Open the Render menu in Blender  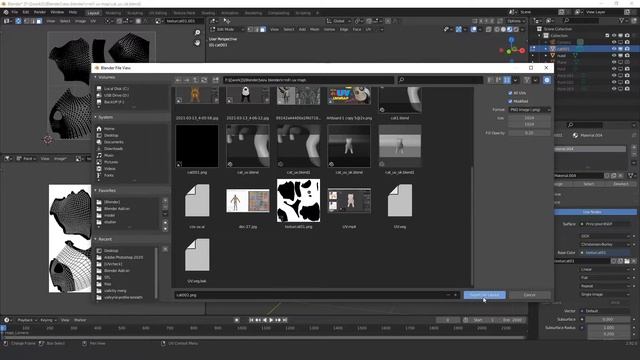[x=40, y=12]
